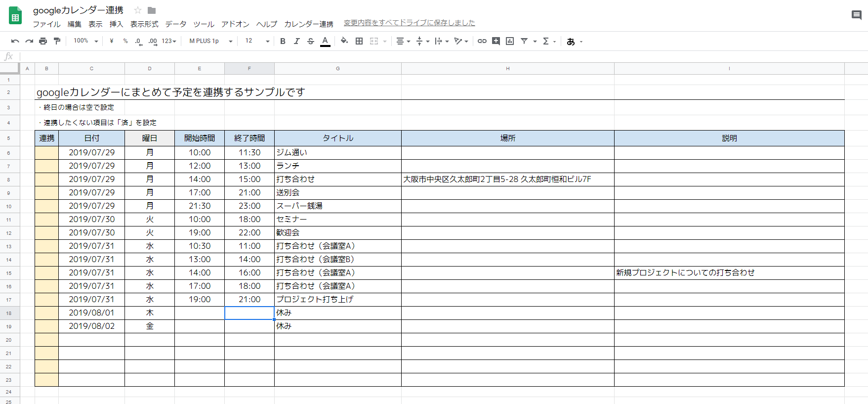Format as currency with yen icon
Screen dimensions: 868x404
(112, 41)
